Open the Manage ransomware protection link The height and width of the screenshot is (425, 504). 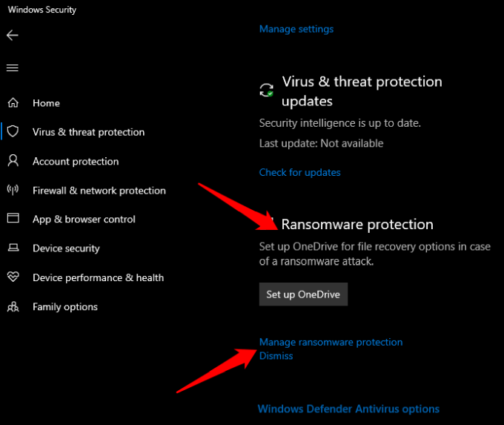[x=331, y=342]
